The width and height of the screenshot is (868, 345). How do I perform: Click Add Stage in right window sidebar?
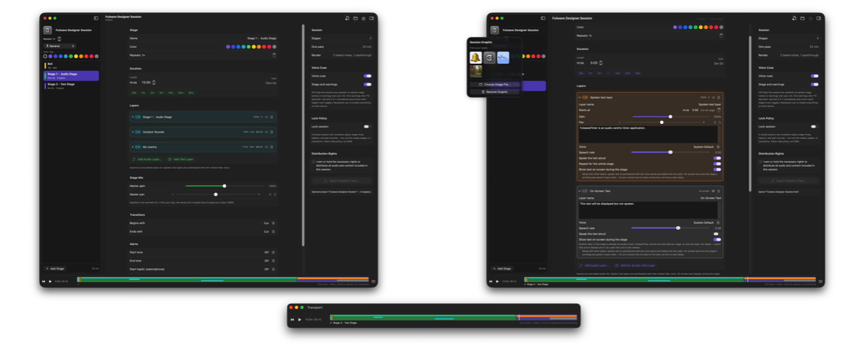pos(502,269)
